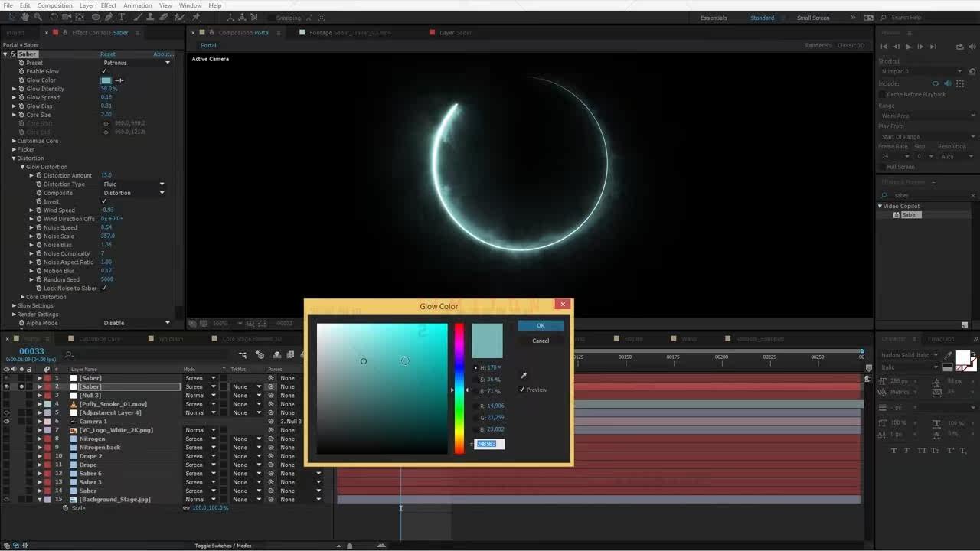The height and width of the screenshot is (551, 980).
Task: Open the Effect menu
Action: (109, 5)
